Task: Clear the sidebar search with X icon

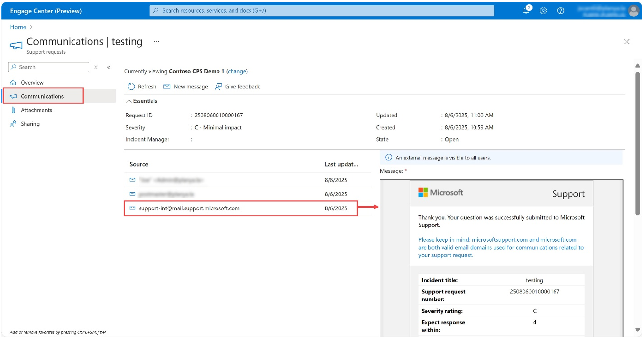Action: pos(96,67)
